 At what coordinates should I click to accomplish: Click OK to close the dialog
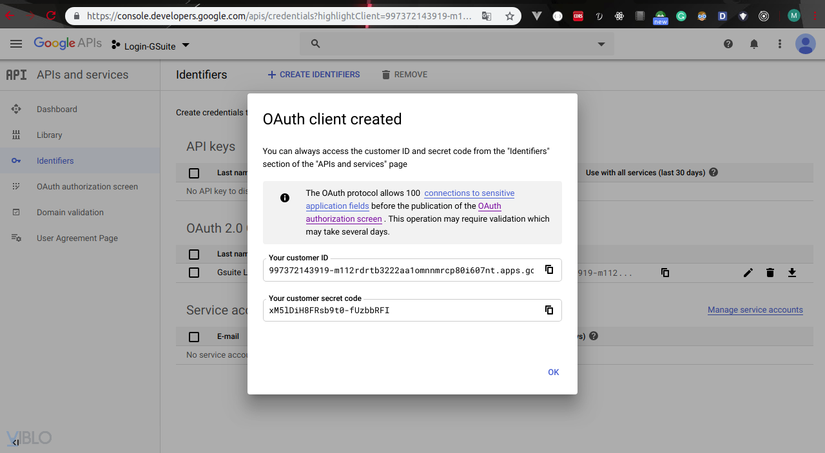coord(553,372)
